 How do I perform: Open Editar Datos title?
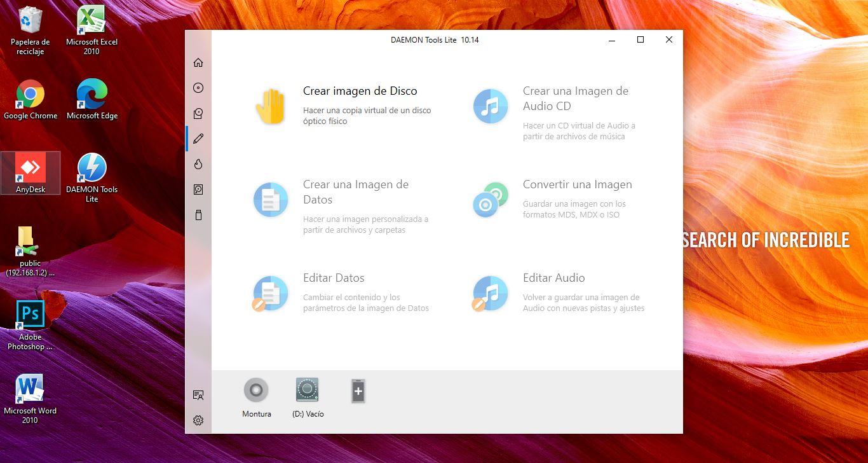point(334,278)
